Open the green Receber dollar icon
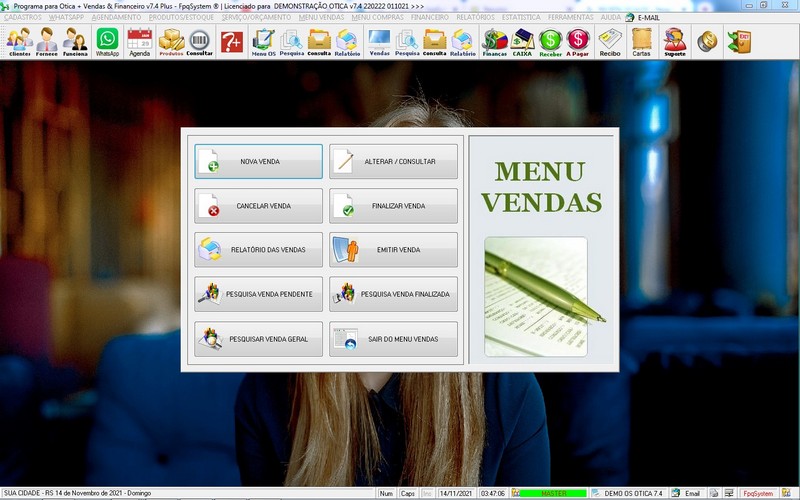This screenshot has width=800, height=500. [551, 42]
